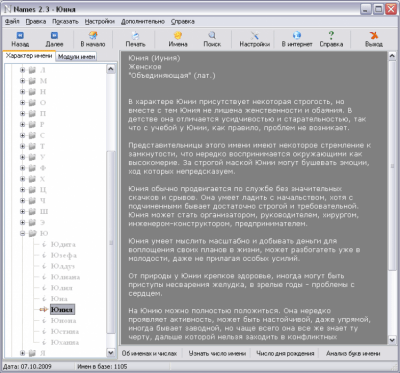400x373 pixels.
Task: Expand the Э letter folder
Action: 22,222
